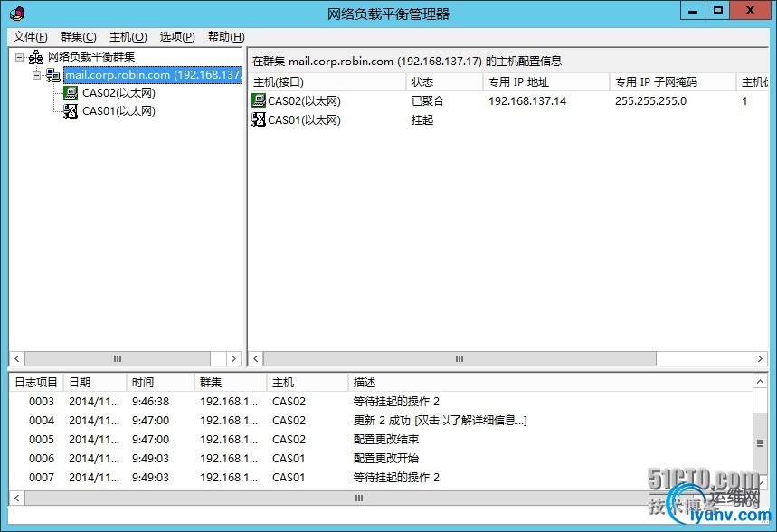
Task: Click the tree pane right scroll arrow
Action: pos(234,358)
